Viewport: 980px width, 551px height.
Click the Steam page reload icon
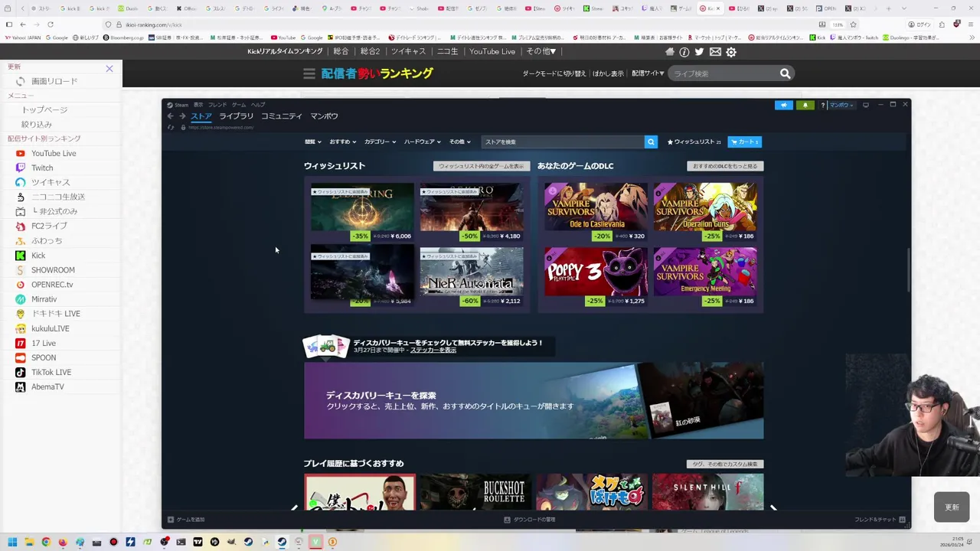click(x=171, y=127)
